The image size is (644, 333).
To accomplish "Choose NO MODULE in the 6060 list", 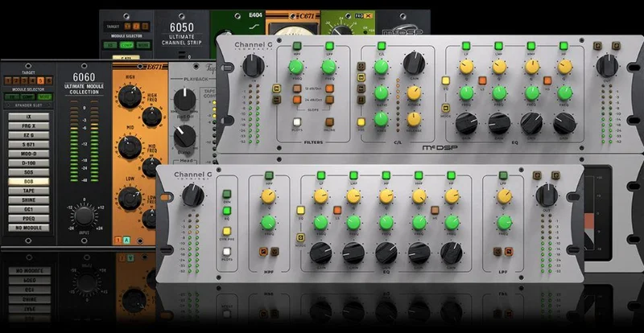I will point(29,228).
